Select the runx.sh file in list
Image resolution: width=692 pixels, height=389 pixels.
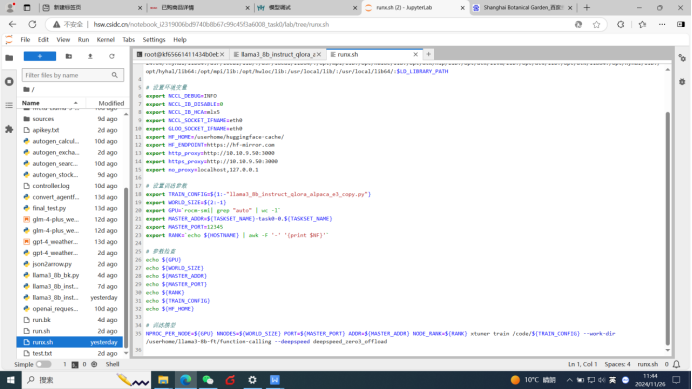70,342
